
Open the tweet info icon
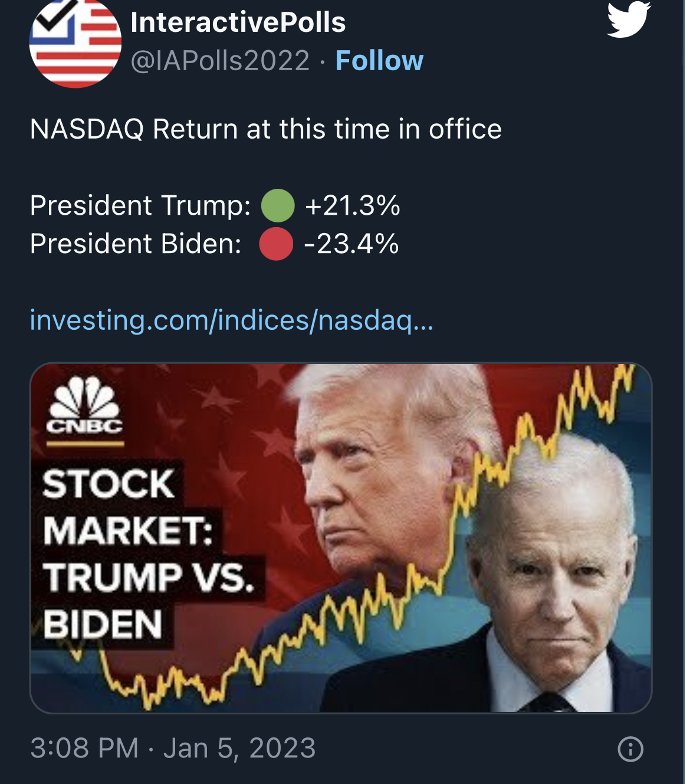(630, 749)
